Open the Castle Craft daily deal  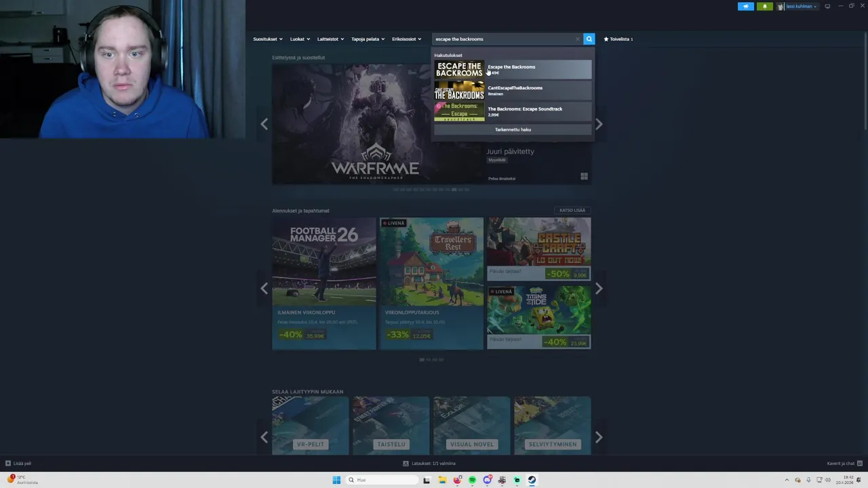(539, 249)
